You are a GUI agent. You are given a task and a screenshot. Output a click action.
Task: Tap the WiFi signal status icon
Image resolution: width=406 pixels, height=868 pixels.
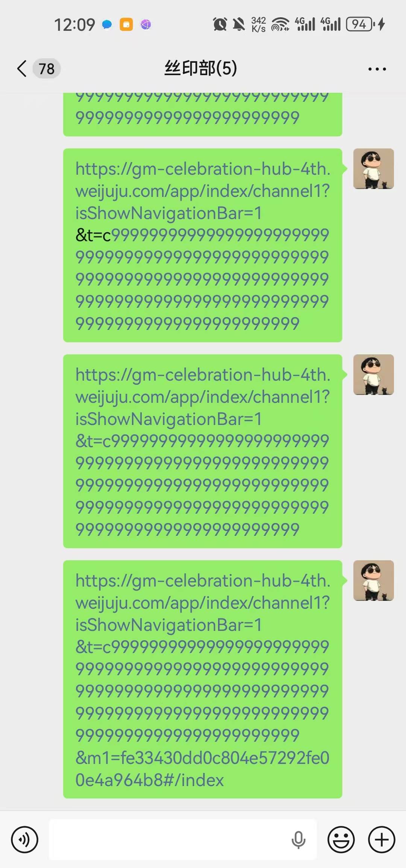280,24
